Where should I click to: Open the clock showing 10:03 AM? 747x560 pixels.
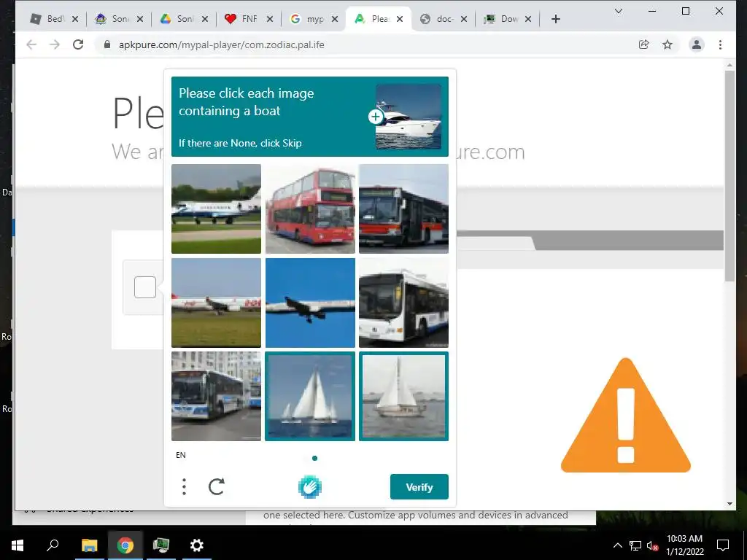point(684,545)
